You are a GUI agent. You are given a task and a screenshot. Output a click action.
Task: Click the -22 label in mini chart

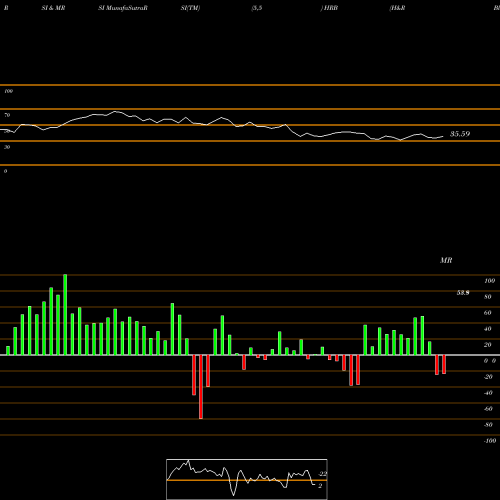322,474
